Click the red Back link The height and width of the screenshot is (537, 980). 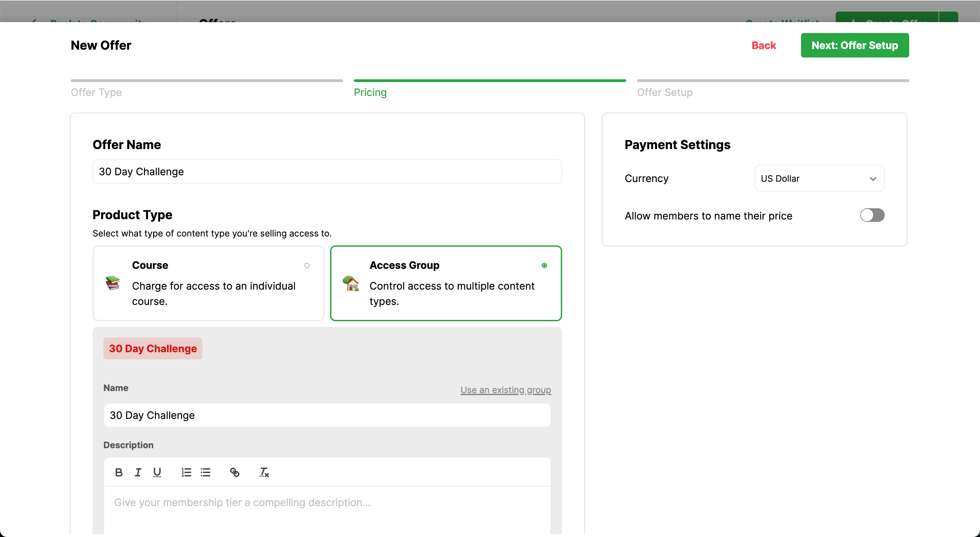tap(763, 45)
